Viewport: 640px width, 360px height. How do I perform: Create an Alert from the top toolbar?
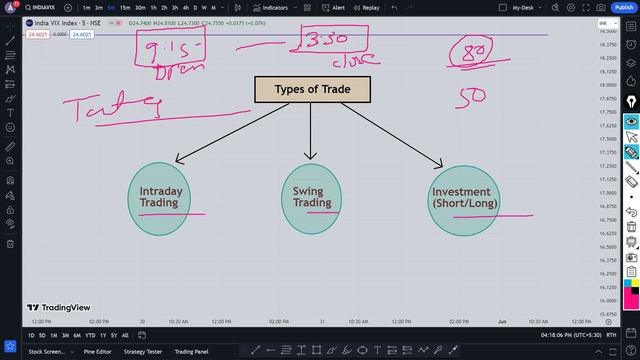pos(333,8)
